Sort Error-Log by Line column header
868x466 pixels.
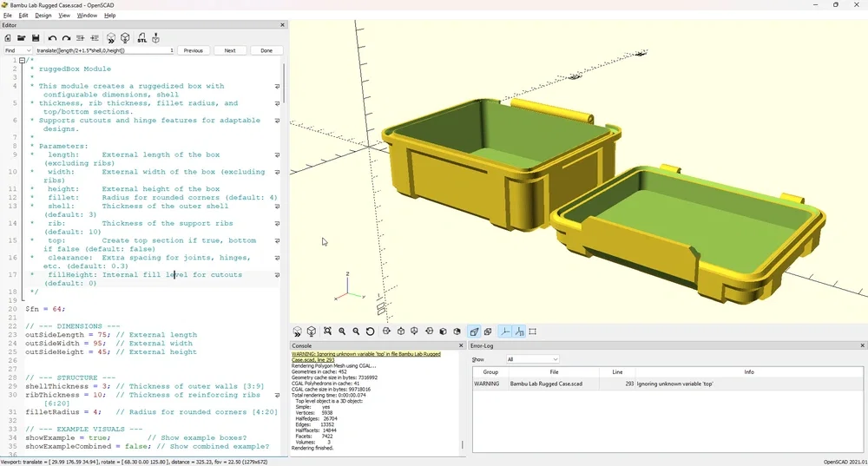coord(617,372)
